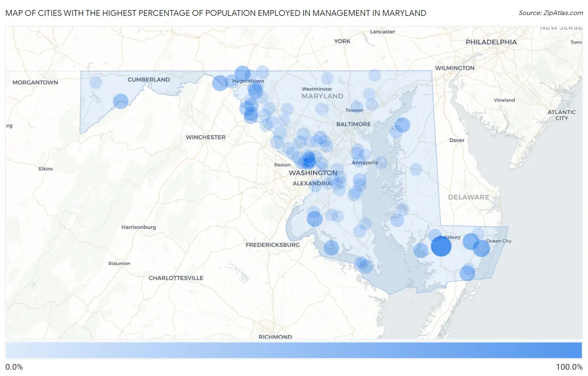The width and height of the screenshot is (588, 376).
Task: Click the BALTIMORE city label
Action: coord(353,124)
